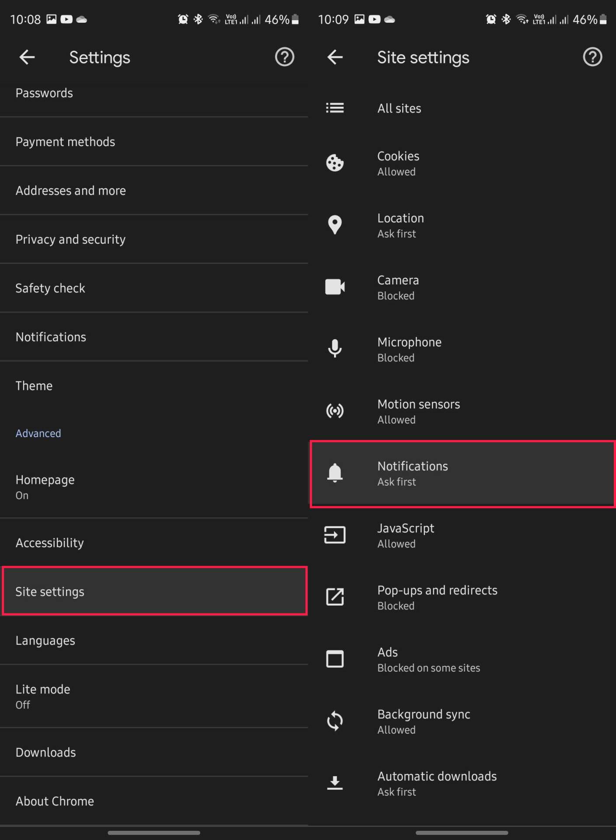This screenshot has width=616, height=840.
Task: Open Pop-ups and redirects setting
Action: (462, 597)
